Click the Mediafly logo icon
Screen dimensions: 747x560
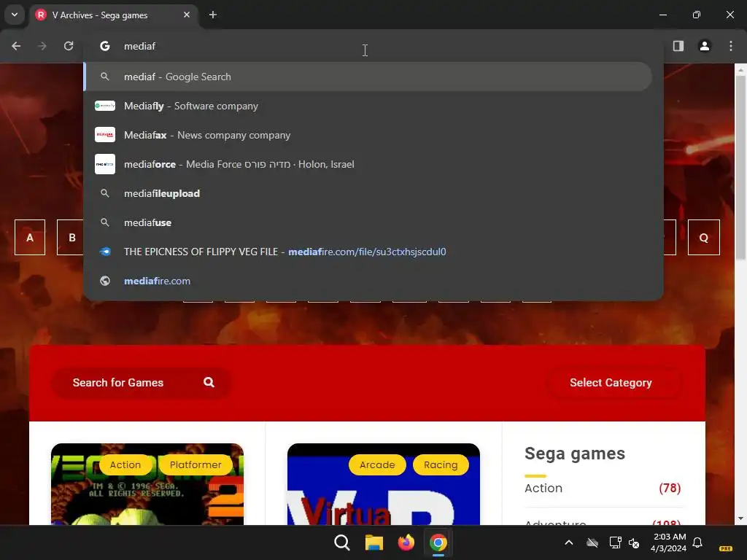tap(105, 106)
